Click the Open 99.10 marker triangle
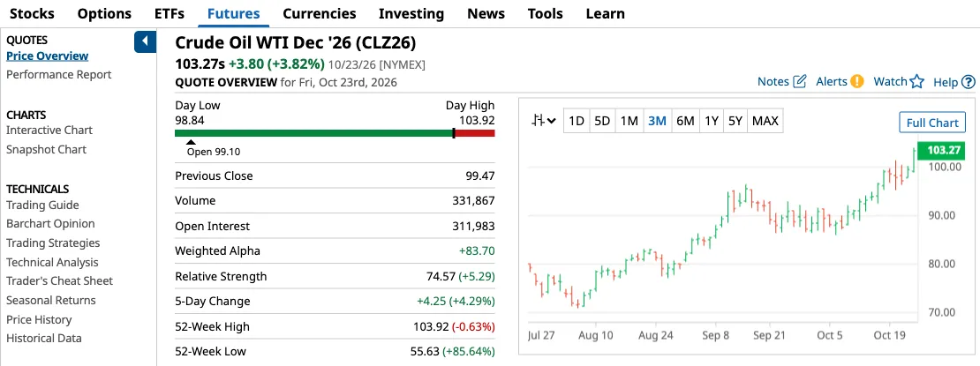The image size is (980, 366). [x=192, y=142]
